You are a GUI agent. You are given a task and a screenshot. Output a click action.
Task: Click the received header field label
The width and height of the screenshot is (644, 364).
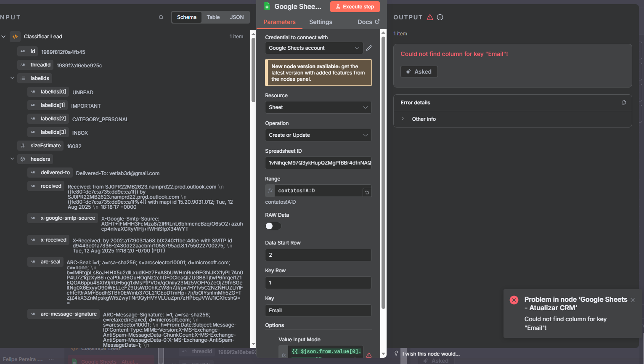(x=51, y=186)
